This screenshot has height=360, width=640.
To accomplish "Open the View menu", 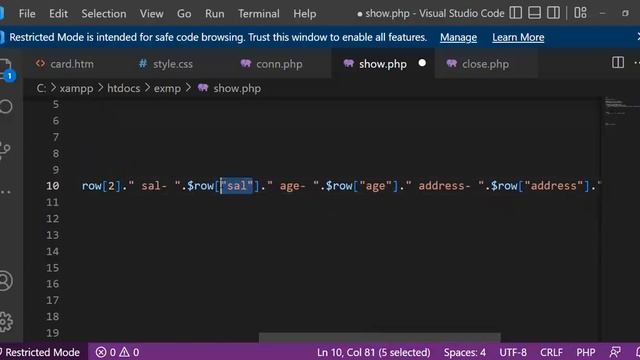I will coord(151,13).
